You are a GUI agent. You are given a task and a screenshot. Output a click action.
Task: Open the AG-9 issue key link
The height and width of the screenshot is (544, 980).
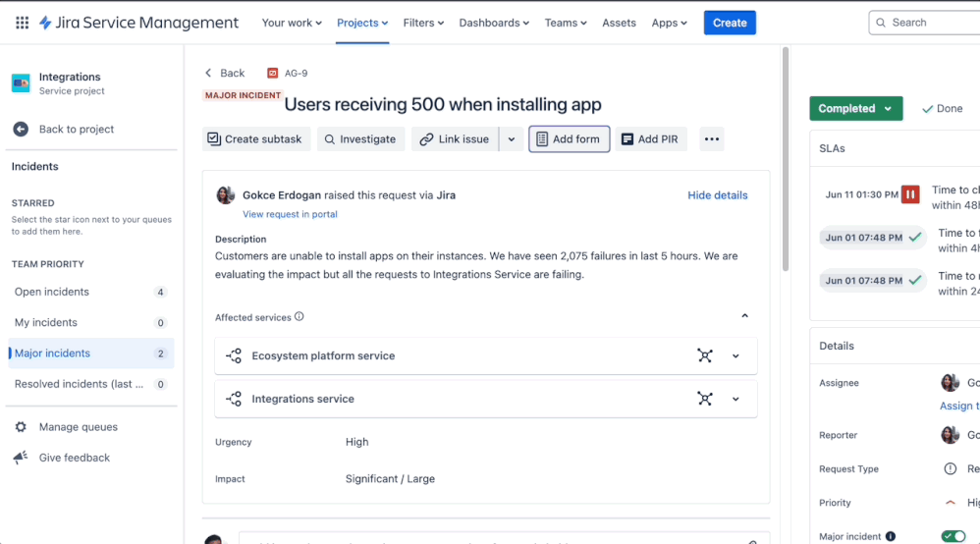296,74
